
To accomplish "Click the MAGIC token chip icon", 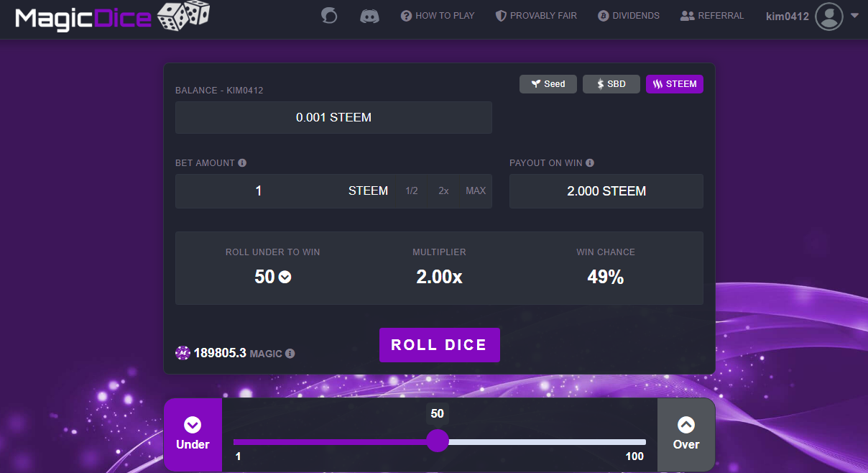I will (183, 353).
